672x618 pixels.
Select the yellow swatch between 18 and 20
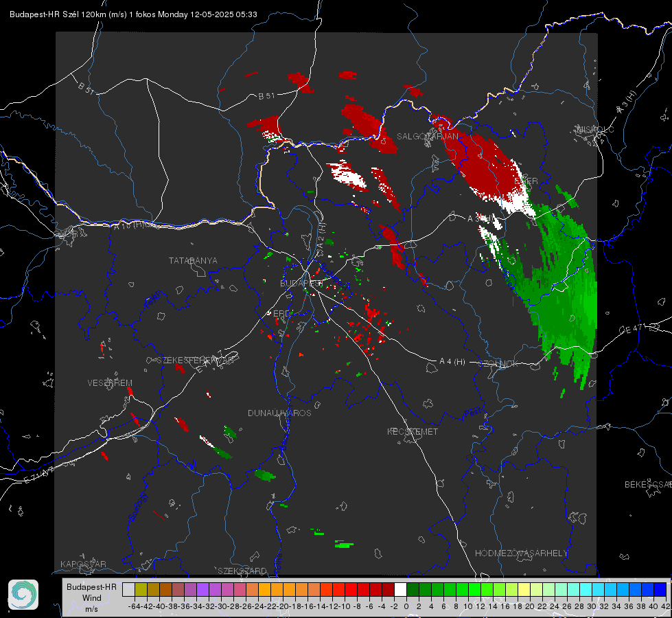pyautogui.click(x=524, y=589)
